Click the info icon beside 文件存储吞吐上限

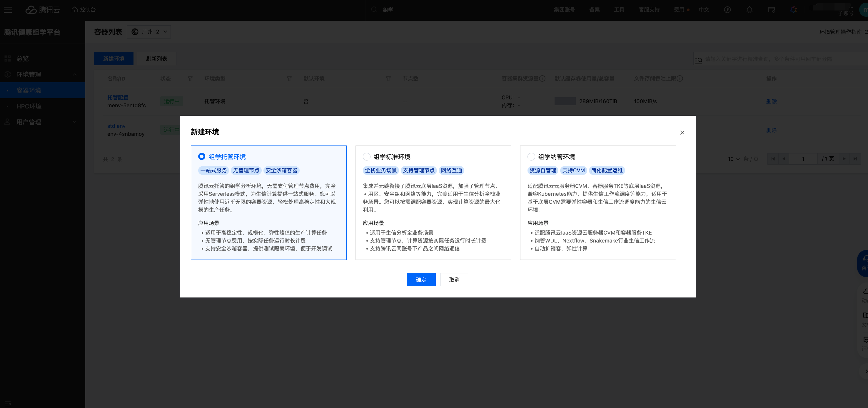point(680,78)
